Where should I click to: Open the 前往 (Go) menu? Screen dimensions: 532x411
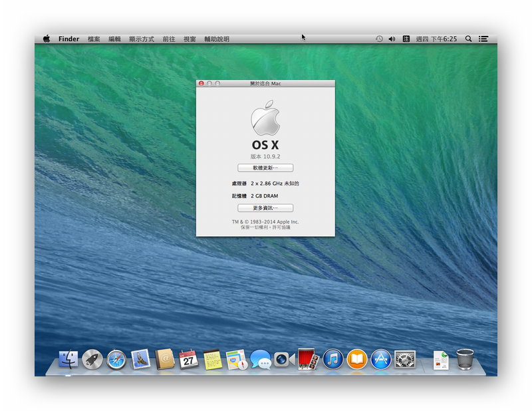[169, 39]
